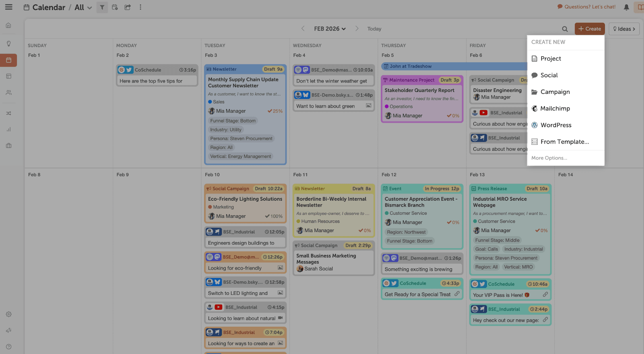Viewport: 644px width, 354px height.
Task: Click the link icon on Get Ready for a Special Treat
Action: (457, 294)
